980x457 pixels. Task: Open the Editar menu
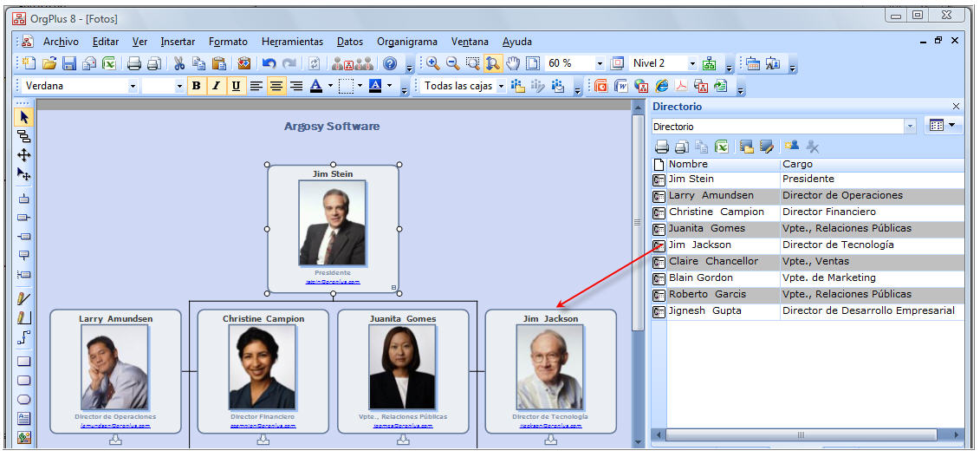(x=106, y=42)
